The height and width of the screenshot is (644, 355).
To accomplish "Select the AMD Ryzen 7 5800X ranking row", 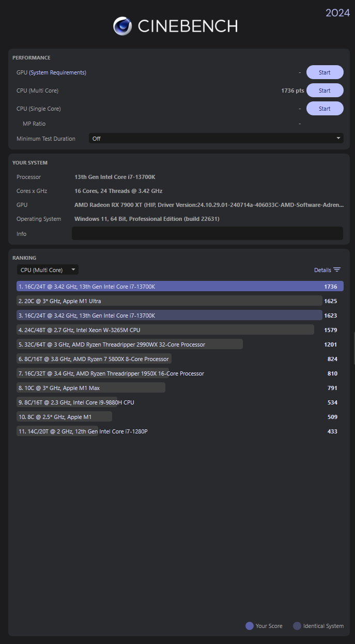I will click(x=180, y=359).
